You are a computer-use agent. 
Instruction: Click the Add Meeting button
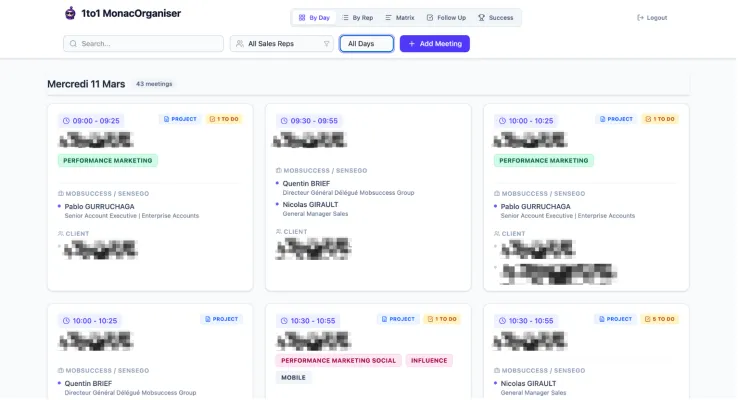pyautogui.click(x=434, y=44)
